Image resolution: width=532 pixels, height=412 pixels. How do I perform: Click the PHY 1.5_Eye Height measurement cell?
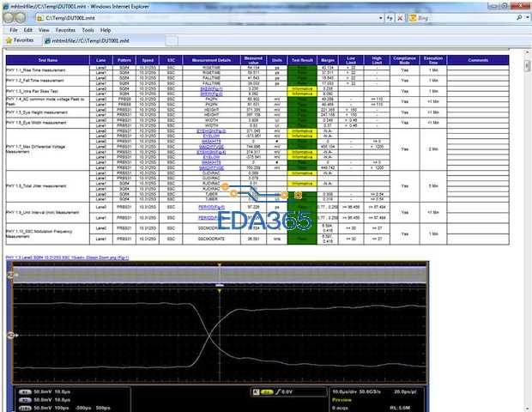(47, 112)
